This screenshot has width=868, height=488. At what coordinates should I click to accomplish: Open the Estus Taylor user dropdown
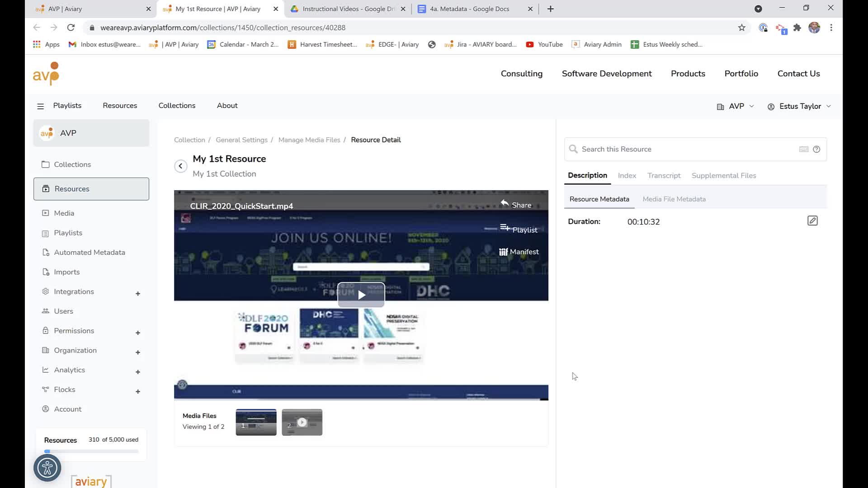coord(799,106)
